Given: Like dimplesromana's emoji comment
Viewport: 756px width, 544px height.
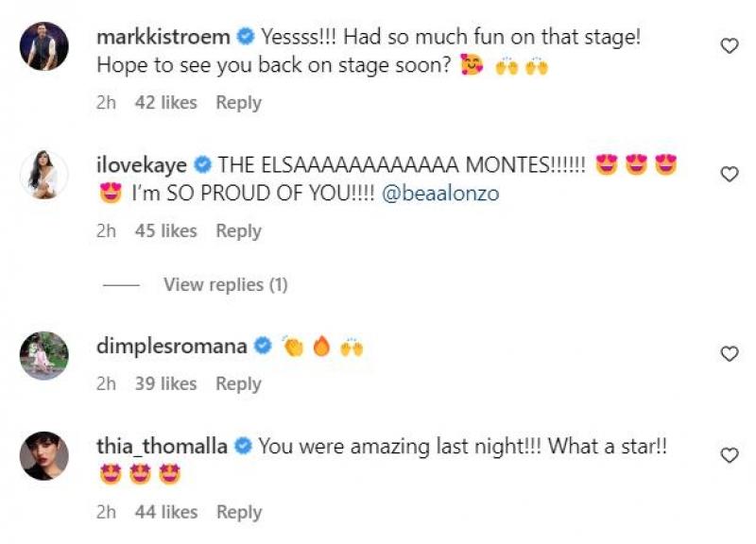Looking at the screenshot, I should coord(729,353).
